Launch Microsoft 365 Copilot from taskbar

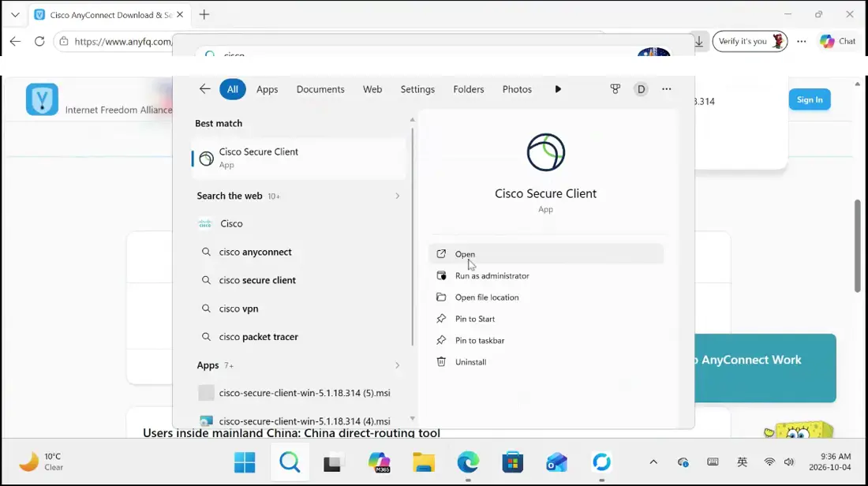click(x=380, y=462)
